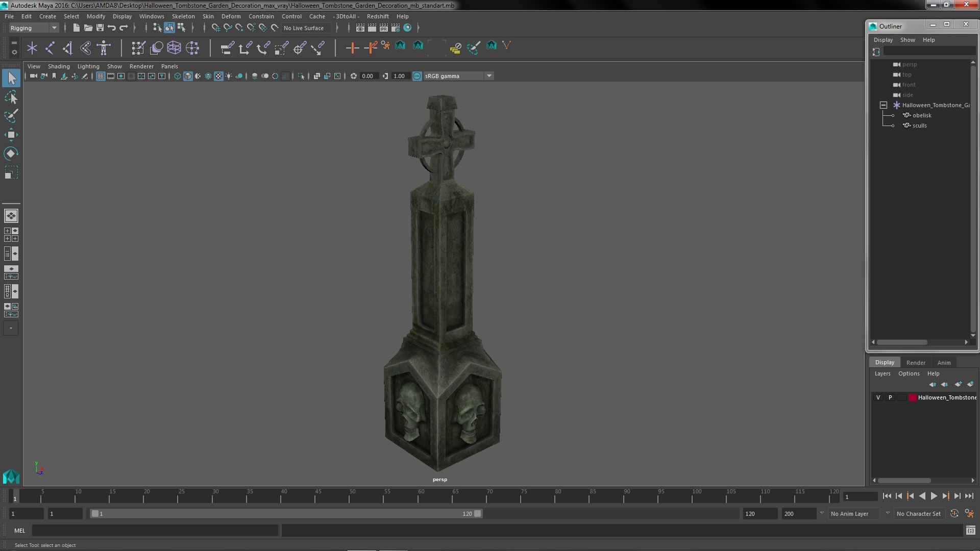This screenshot has height=551, width=980.
Task: Open the Render Settings clapper icon
Action: tap(396, 28)
